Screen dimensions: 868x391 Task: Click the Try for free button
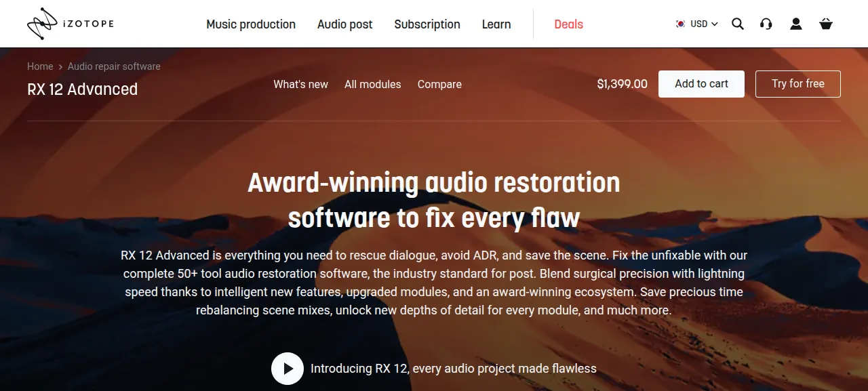point(798,84)
